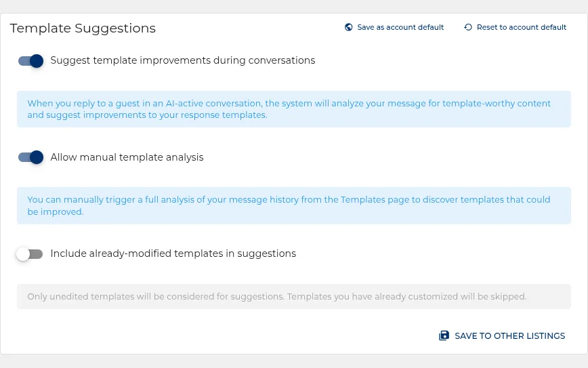The image size is (588, 368).
Task: Click Save as account default link
Action: tap(400, 27)
